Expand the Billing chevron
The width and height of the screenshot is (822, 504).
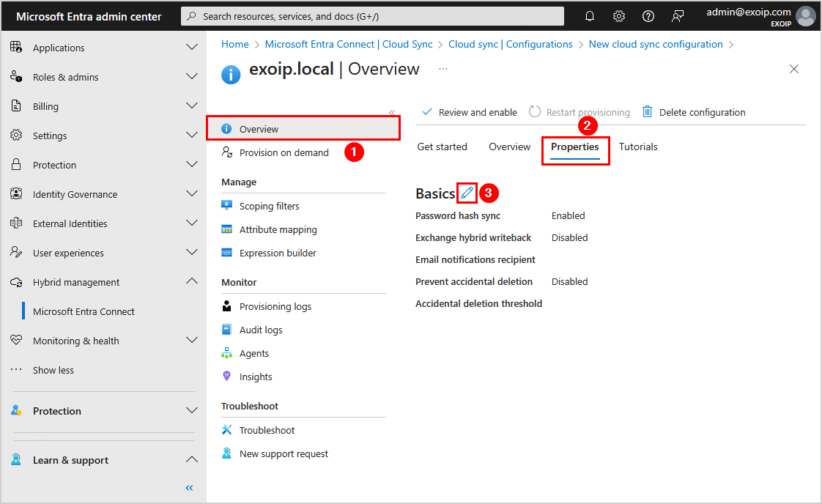192,106
